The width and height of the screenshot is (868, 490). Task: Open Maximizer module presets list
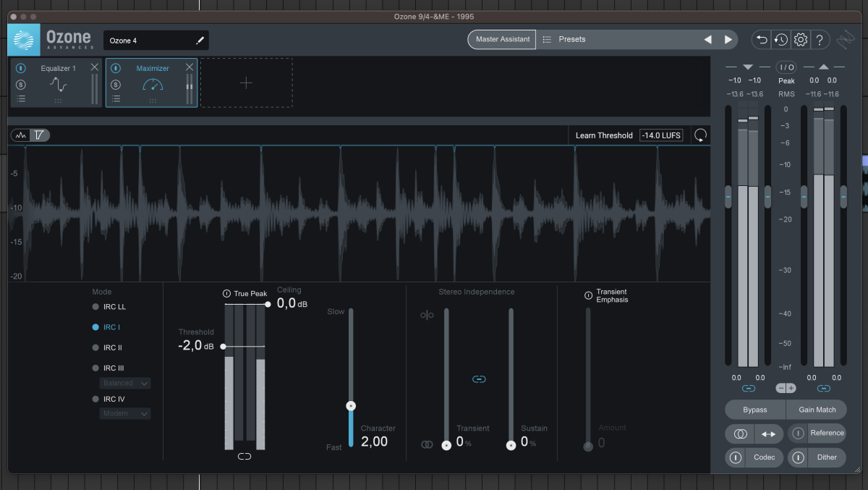(116, 98)
